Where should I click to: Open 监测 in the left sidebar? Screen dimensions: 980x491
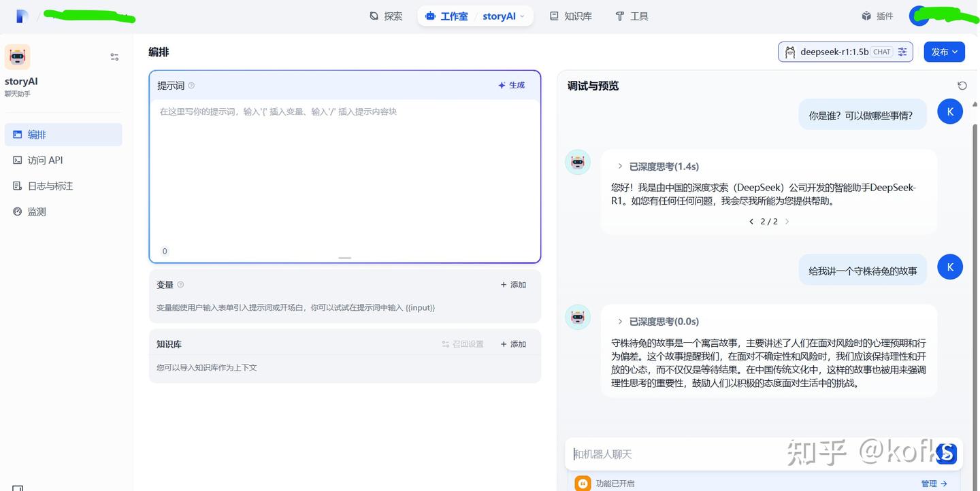pyautogui.click(x=35, y=211)
